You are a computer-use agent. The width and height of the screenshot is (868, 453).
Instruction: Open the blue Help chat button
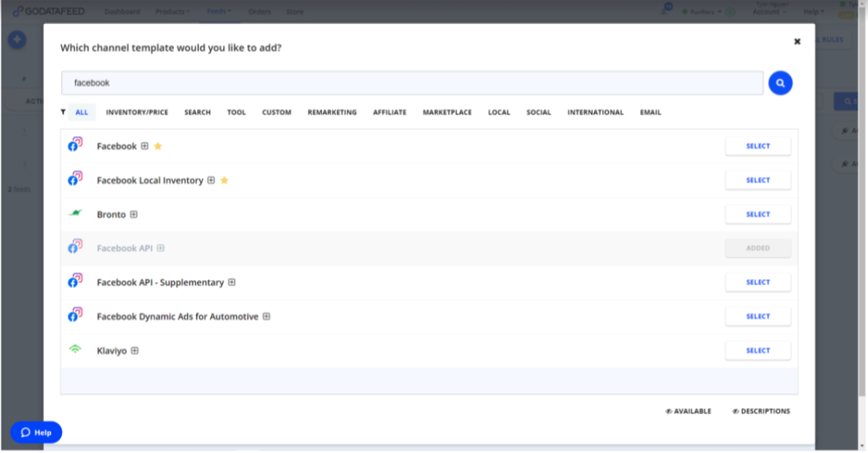point(36,433)
